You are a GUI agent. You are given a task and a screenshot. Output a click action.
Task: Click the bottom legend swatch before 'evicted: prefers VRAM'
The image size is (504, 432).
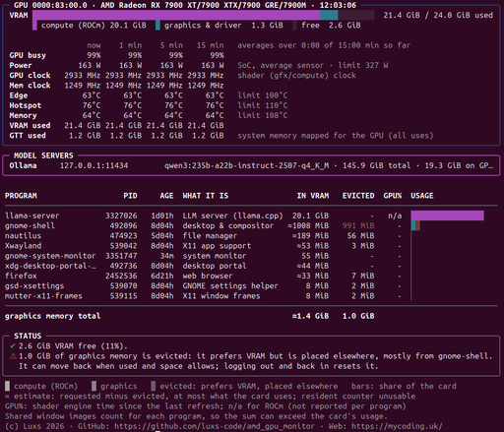pyautogui.click(x=154, y=386)
